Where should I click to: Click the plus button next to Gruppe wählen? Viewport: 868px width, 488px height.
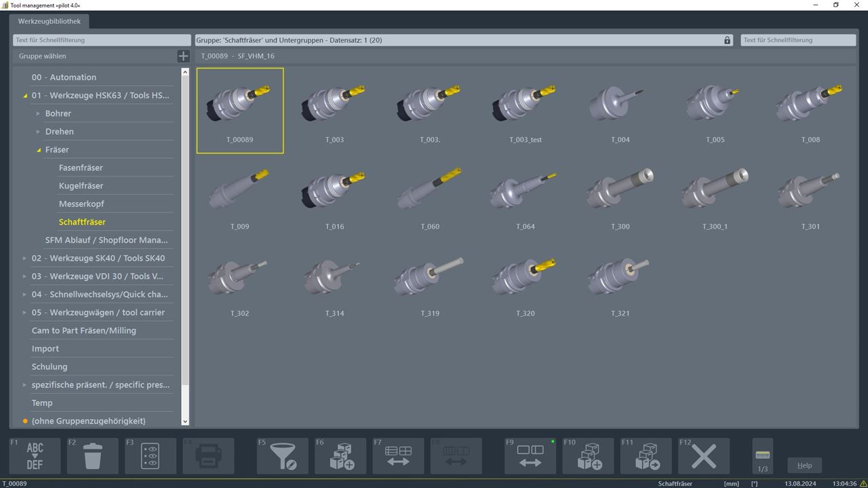click(182, 56)
